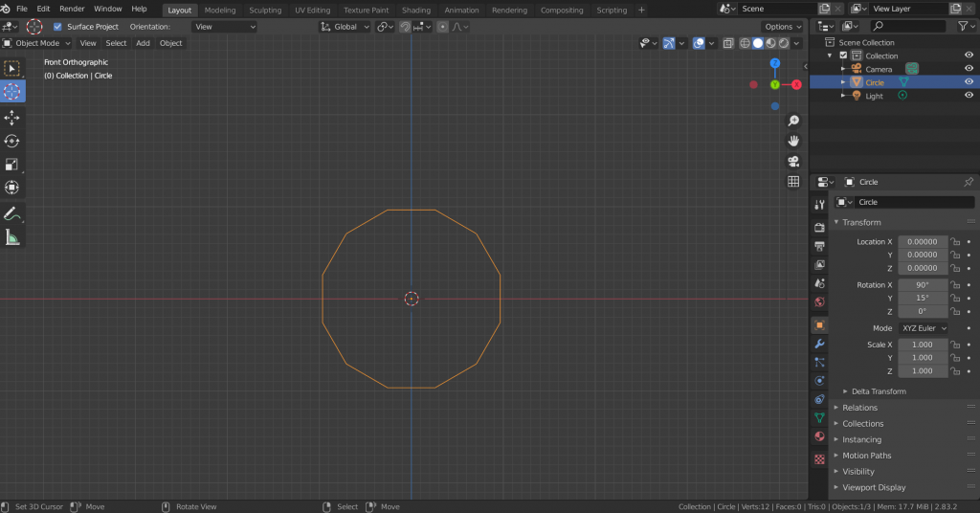This screenshot has height=513, width=980.
Task: Hide the Light with its eye icon
Action: (x=969, y=96)
